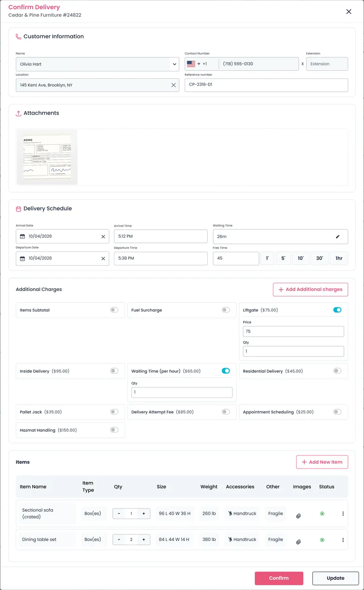Open Dining table set images paperclip
Viewport: 364px width, 590px height.
click(x=299, y=542)
